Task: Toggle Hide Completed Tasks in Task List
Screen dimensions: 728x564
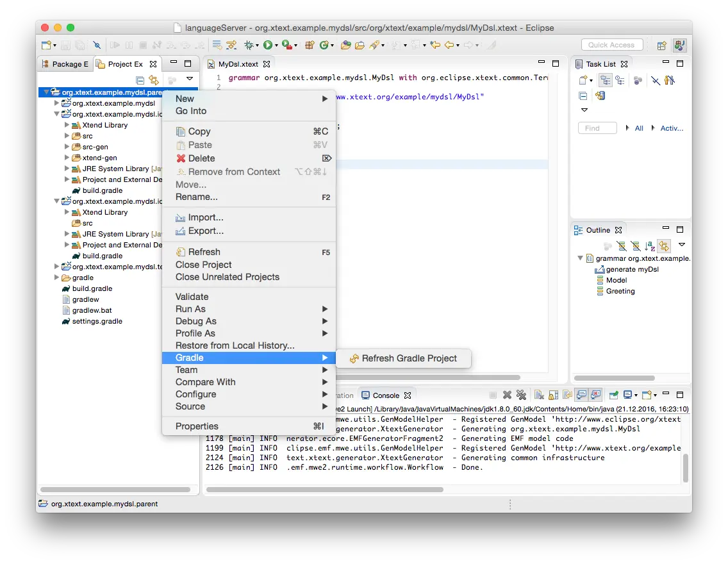Action: tap(655, 80)
